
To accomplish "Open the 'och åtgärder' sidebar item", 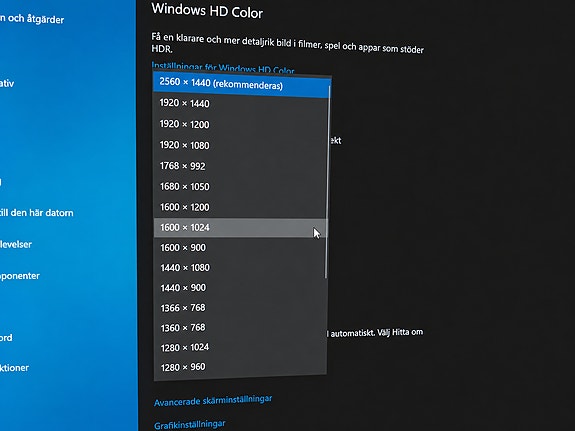I will pyautogui.click(x=32, y=19).
